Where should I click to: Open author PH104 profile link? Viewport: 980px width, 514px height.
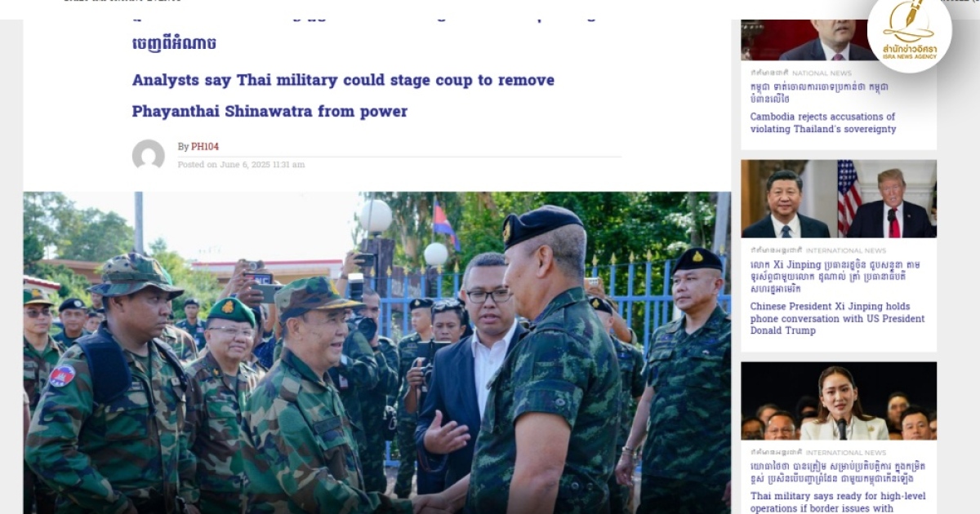(205, 147)
